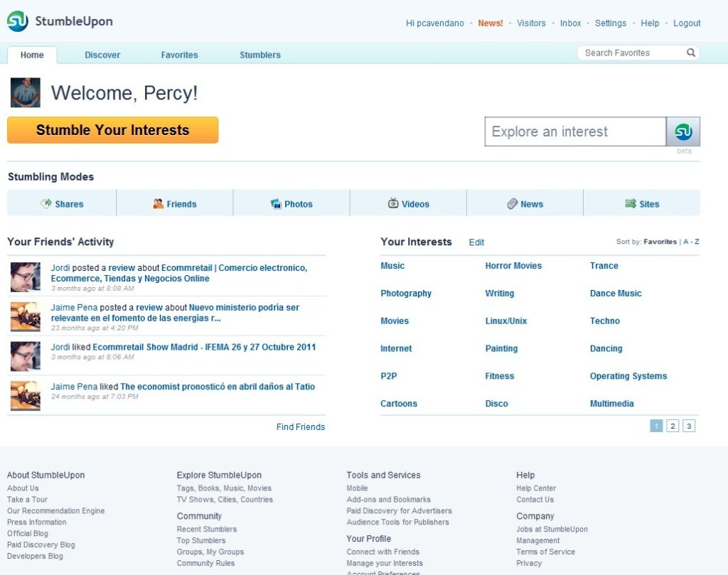Image resolution: width=728 pixels, height=575 pixels.
Task: Open the Find Friends link
Action: point(301,427)
